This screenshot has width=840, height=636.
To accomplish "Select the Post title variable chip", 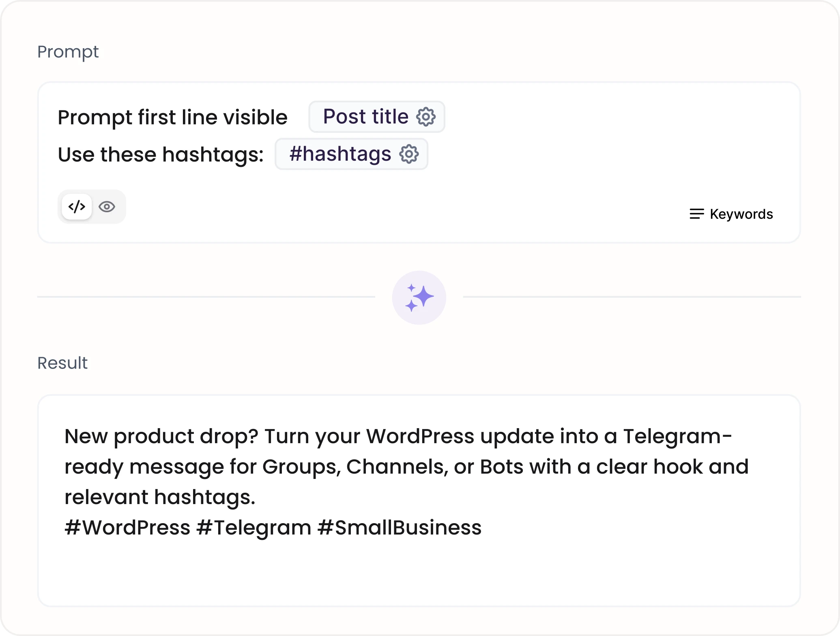I will pos(377,117).
